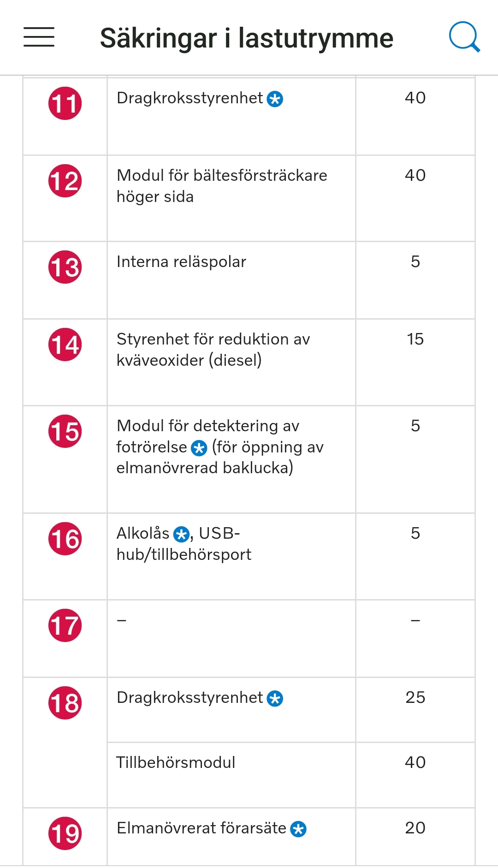Image resolution: width=498 pixels, height=868 pixels.
Task: Select the red fuse number 15 badge
Action: 65,431
